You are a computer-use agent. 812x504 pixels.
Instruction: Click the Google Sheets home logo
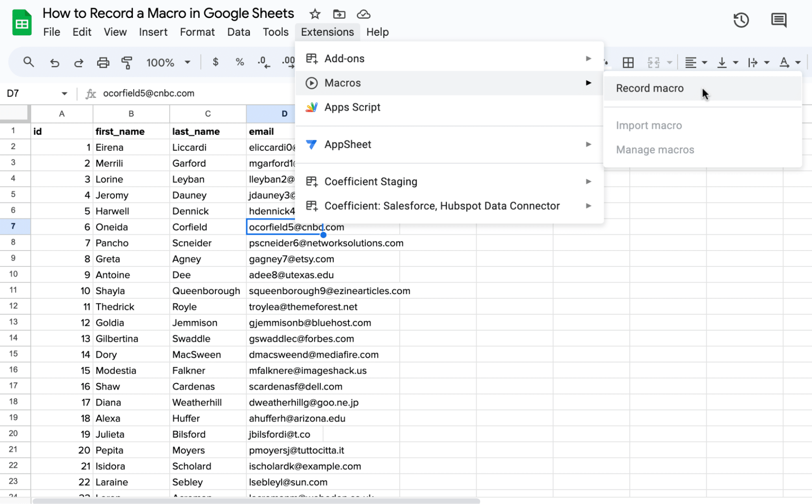(x=22, y=22)
